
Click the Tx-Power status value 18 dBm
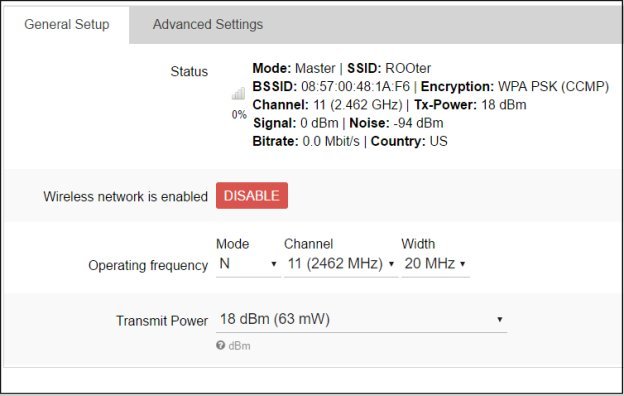(x=504, y=105)
